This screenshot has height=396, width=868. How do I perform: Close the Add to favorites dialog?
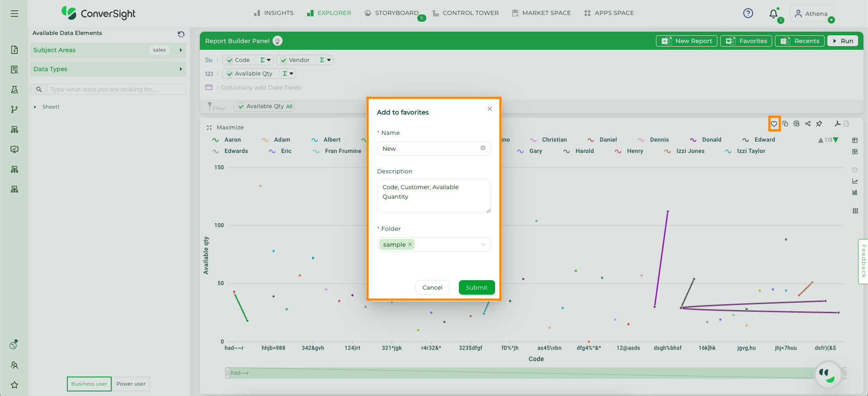coord(490,109)
